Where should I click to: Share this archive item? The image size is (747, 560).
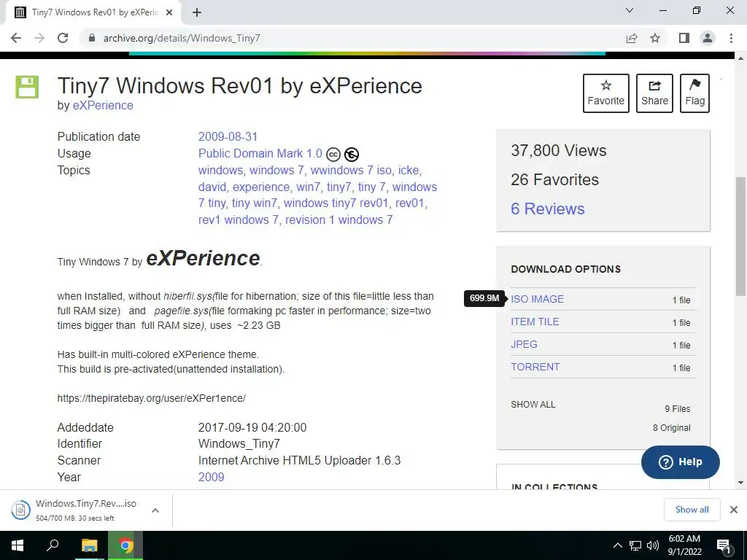click(654, 93)
